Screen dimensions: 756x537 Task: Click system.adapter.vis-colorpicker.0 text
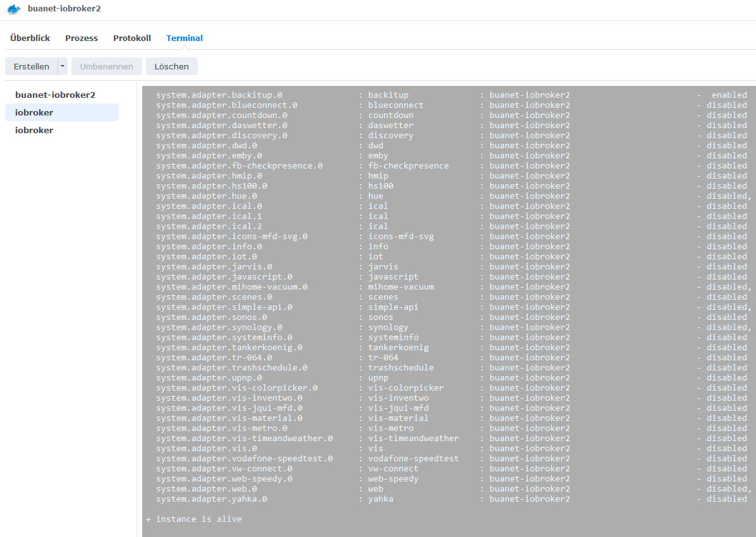coord(237,388)
